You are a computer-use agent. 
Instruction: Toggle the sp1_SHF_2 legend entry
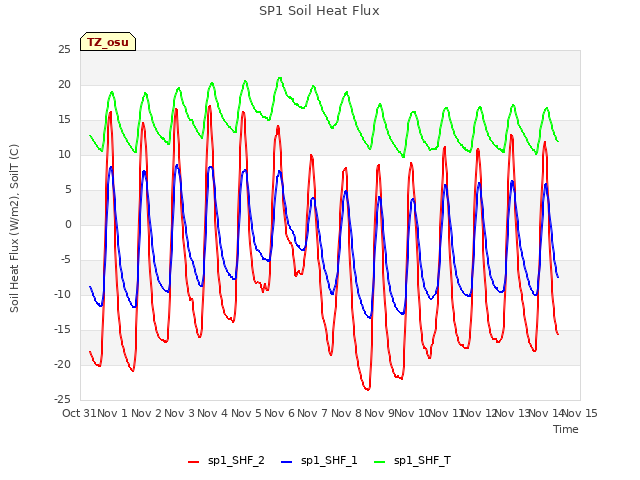[226, 461]
